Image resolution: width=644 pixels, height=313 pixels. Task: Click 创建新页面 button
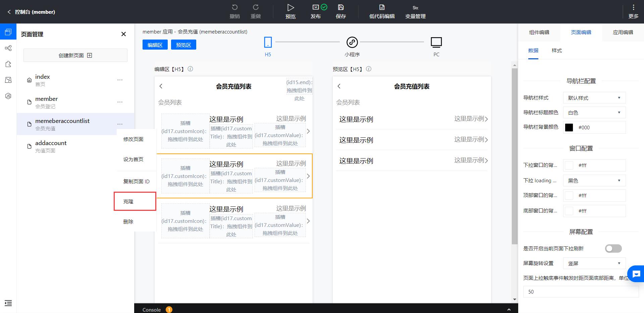click(75, 55)
